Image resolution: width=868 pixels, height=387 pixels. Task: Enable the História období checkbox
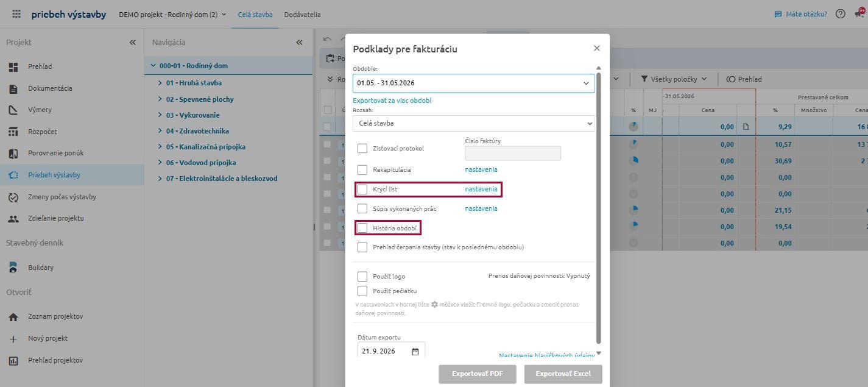tap(362, 228)
